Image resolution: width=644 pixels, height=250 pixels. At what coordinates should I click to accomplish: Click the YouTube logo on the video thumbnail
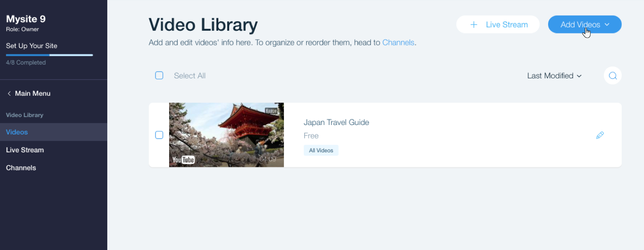tap(183, 159)
